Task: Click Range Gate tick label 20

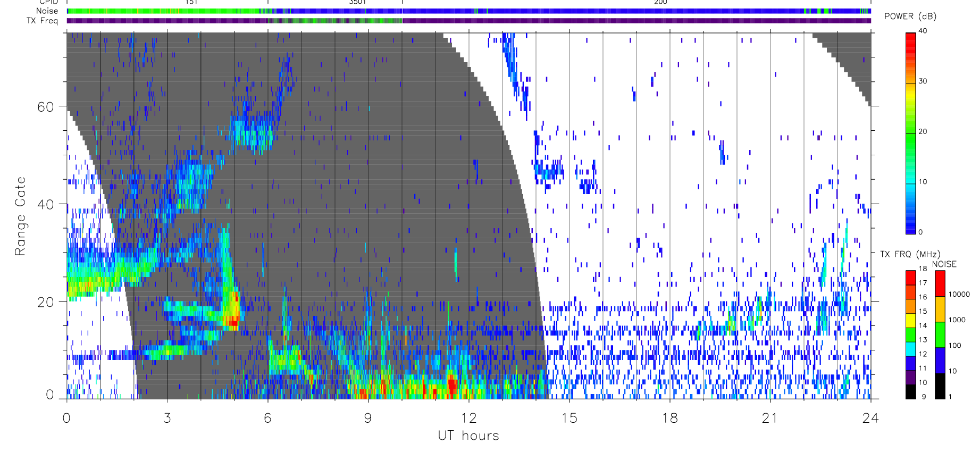Action: point(46,302)
